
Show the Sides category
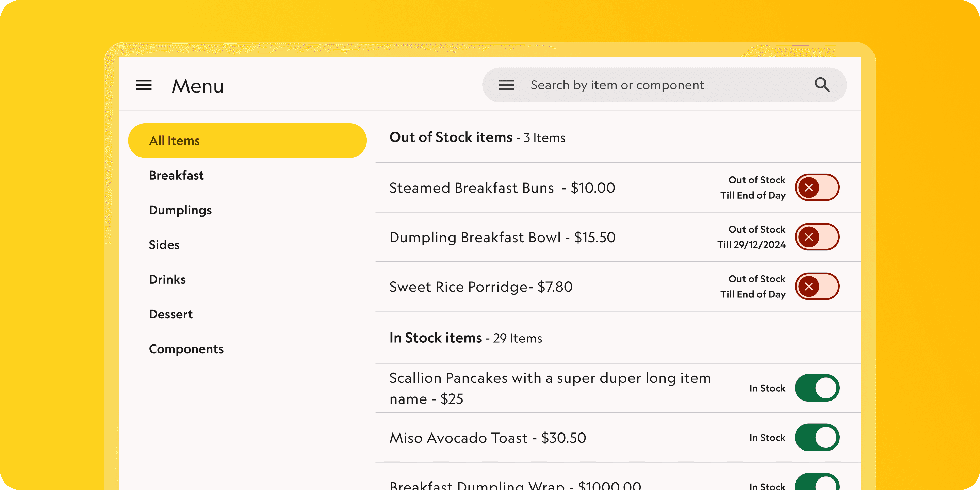[x=164, y=245]
